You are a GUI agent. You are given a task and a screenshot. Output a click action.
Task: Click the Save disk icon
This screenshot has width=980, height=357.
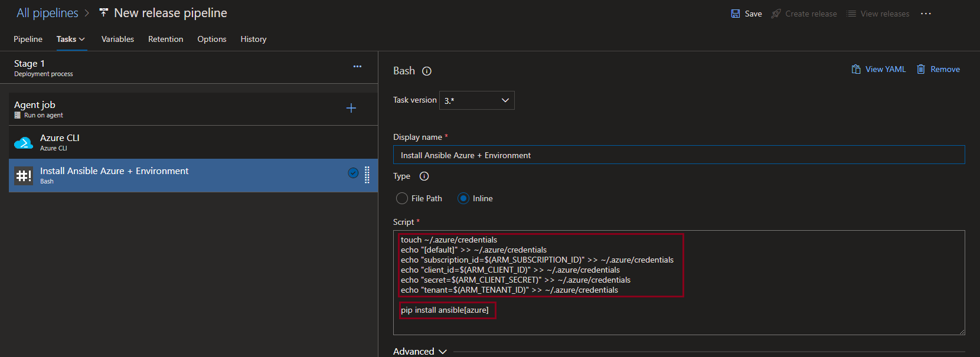click(x=736, y=14)
